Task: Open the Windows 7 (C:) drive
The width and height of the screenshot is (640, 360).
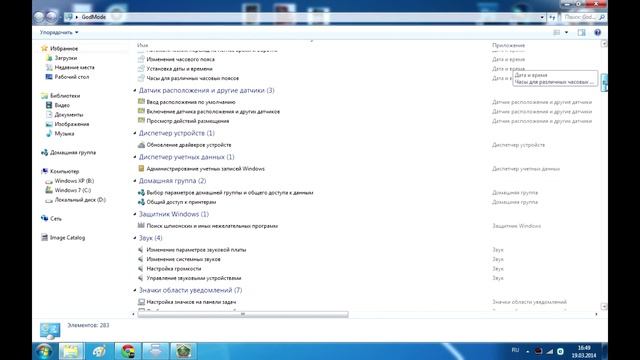Action: (x=73, y=190)
